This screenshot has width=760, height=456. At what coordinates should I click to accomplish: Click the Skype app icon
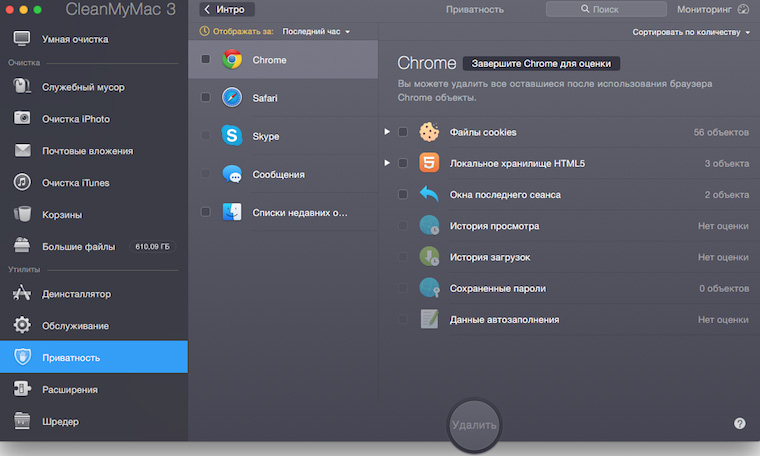click(x=232, y=136)
